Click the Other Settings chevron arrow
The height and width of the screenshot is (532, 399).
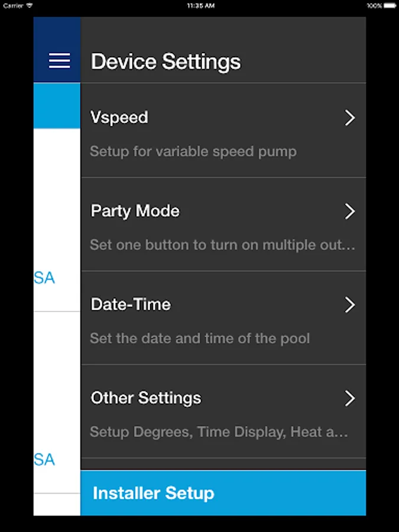(x=349, y=398)
